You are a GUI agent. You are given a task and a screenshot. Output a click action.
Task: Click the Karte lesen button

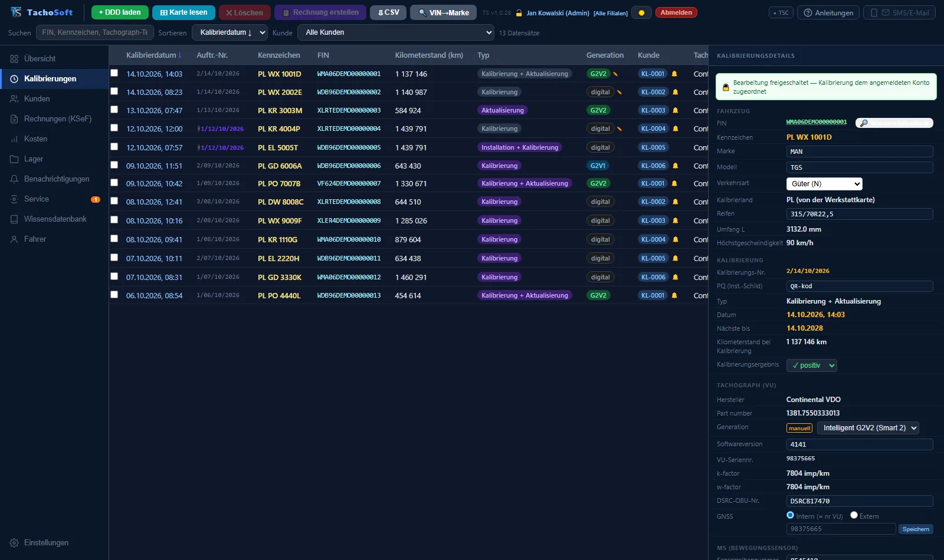(184, 12)
